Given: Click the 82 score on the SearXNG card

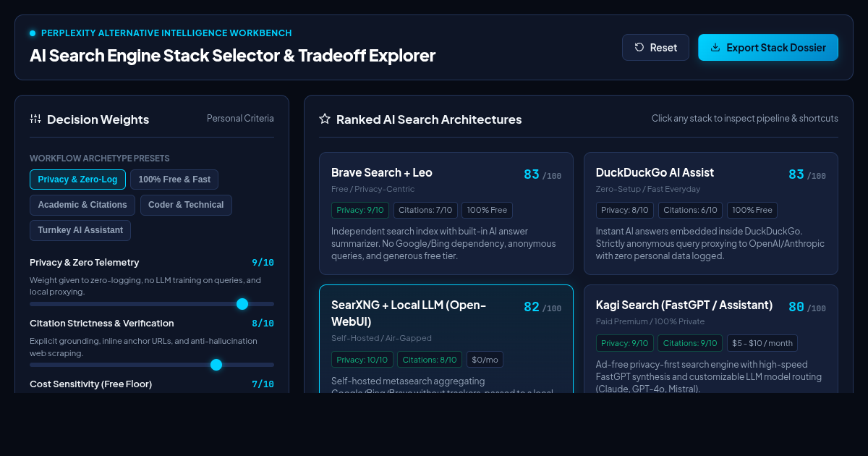Looking at the screenshot, I should tap(532, 307).
